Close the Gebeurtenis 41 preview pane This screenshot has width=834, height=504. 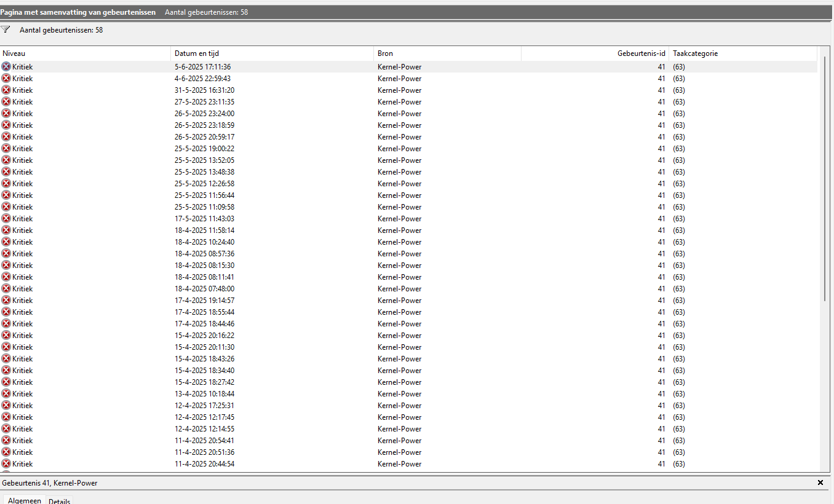tap(820, 482)
